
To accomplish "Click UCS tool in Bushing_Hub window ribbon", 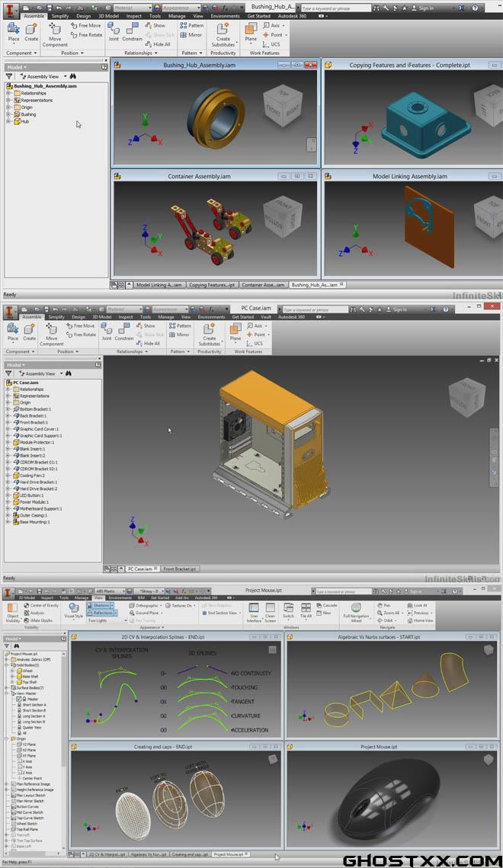I will click(x=271, y=44).
